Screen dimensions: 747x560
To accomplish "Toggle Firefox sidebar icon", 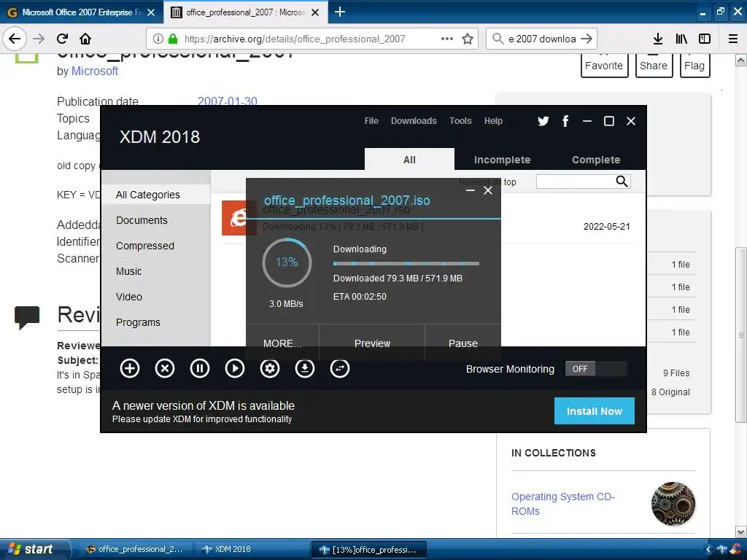I will (x=705, y=39).
